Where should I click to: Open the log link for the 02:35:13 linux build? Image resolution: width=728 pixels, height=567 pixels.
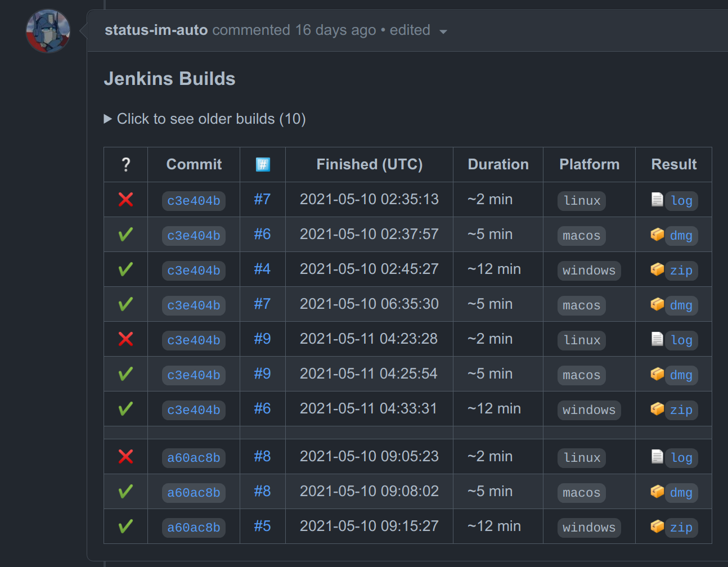coord(681,201)
